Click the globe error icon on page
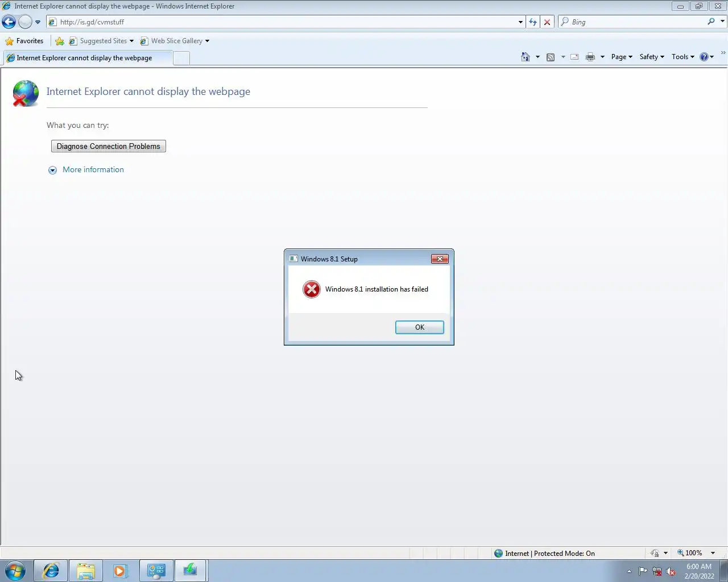 [26, 94]
